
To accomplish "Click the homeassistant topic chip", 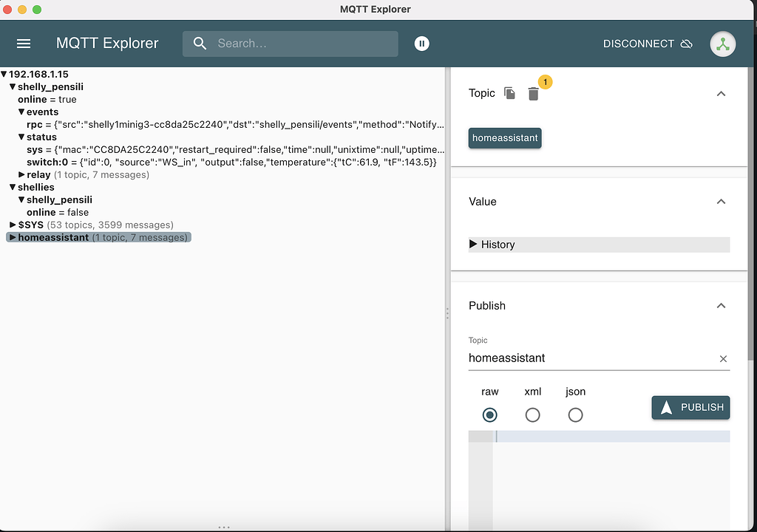I will click(x=505, y=137).
